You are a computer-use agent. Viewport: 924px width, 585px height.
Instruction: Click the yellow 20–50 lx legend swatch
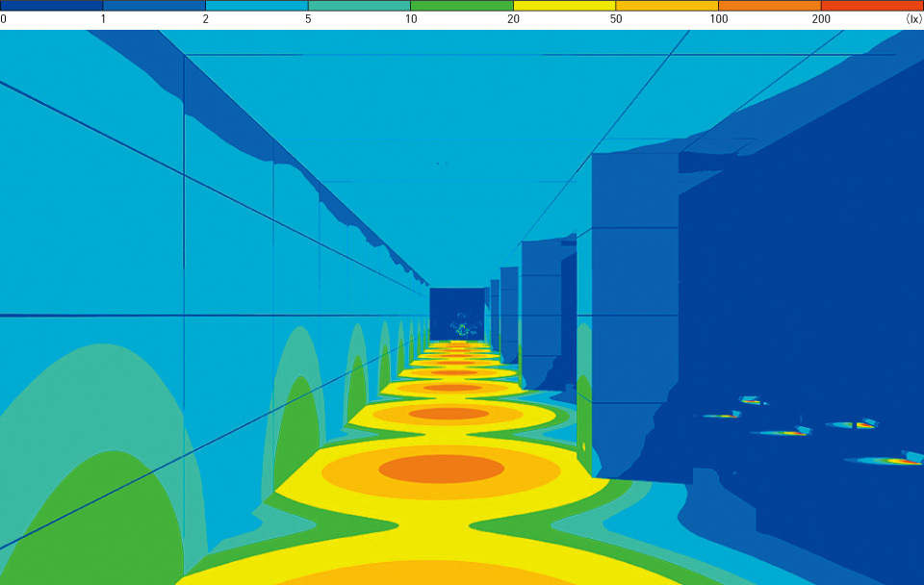pos(564,5)
